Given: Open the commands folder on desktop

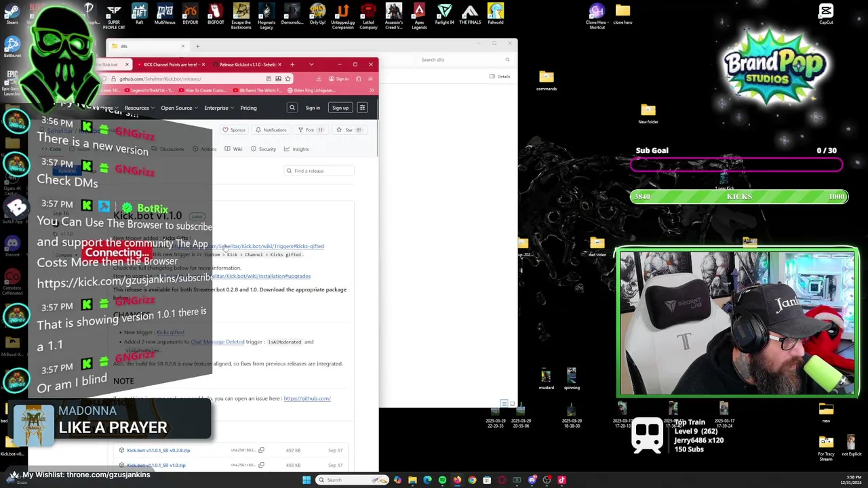Looking at the screenshot, I should (547, 80).
